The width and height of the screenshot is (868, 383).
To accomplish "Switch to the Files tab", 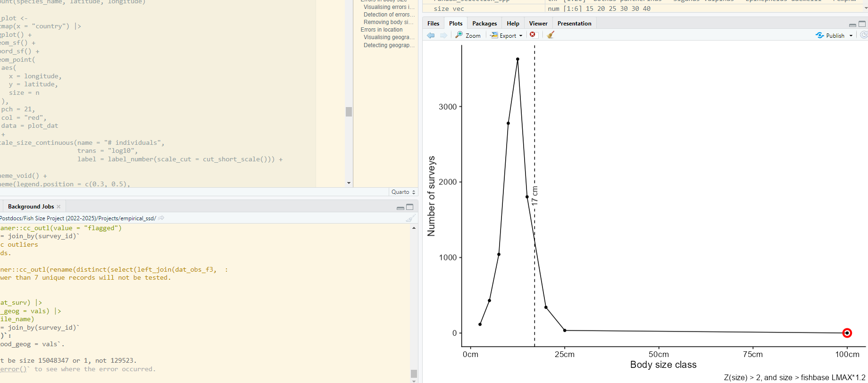I will coord(433,23).
